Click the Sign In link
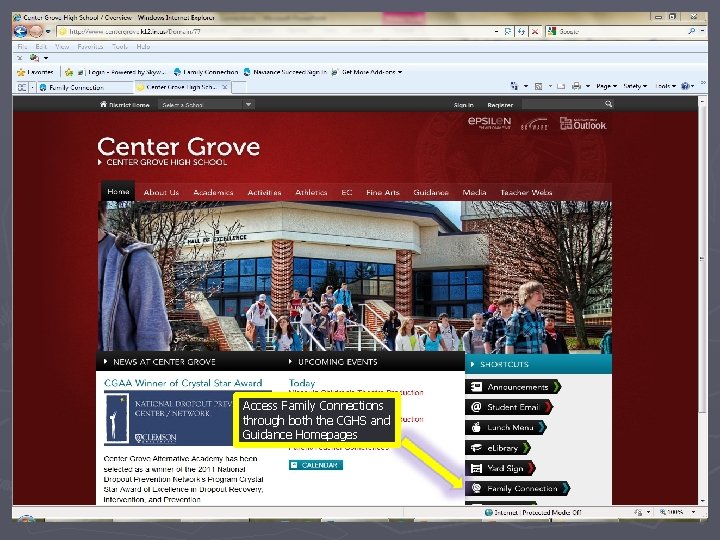Screen dimensions: 720x540 [x=463, y=105]
